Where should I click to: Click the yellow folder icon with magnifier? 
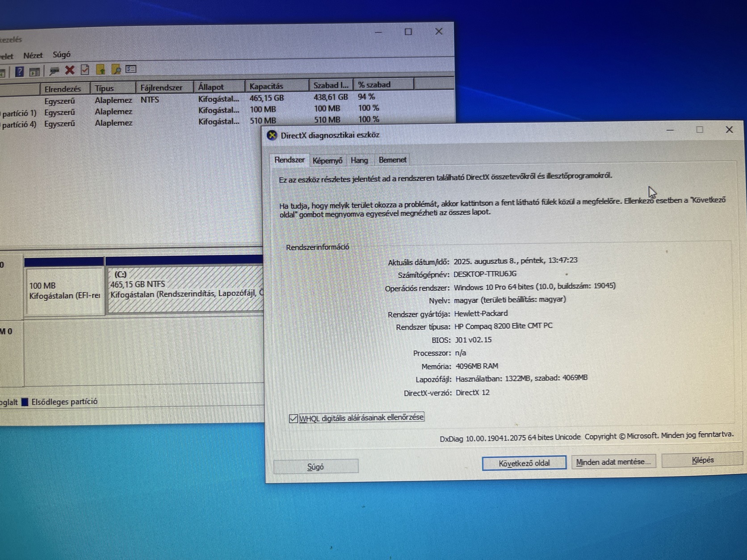116,69
